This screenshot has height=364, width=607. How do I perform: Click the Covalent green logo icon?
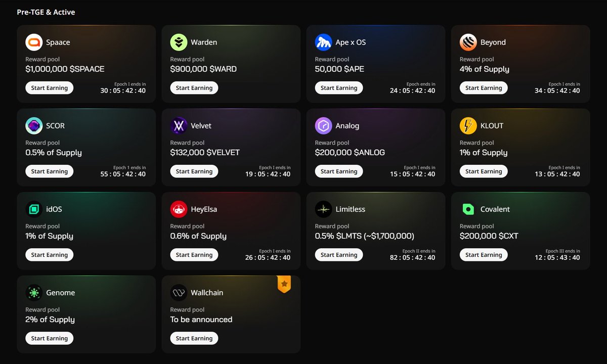coord(468,209)
